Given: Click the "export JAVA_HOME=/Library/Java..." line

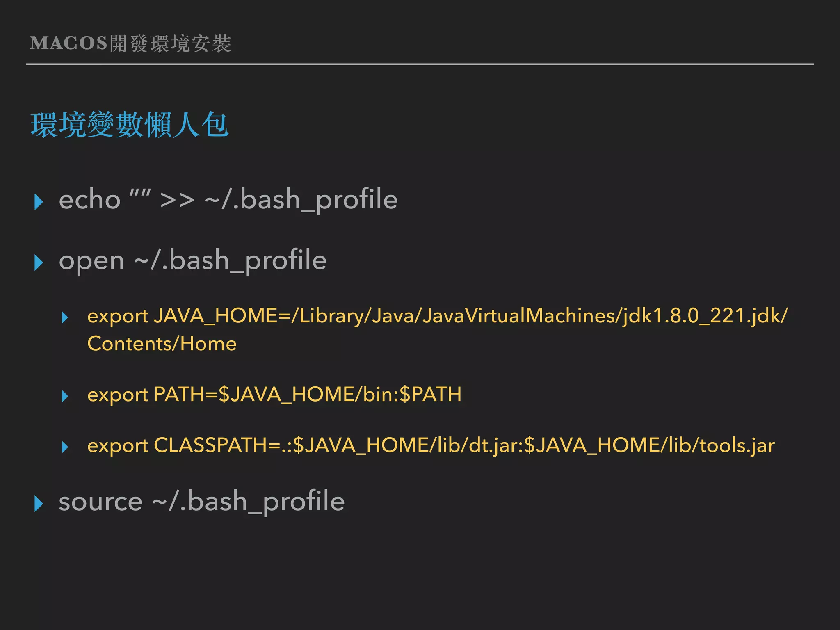Looking at the screenshot, I should [x=438, y=316].
